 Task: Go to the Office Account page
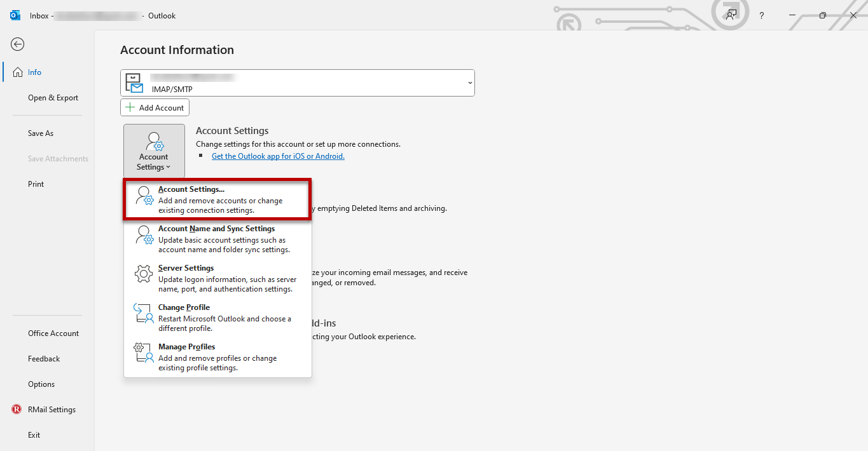tap(53, 333)
